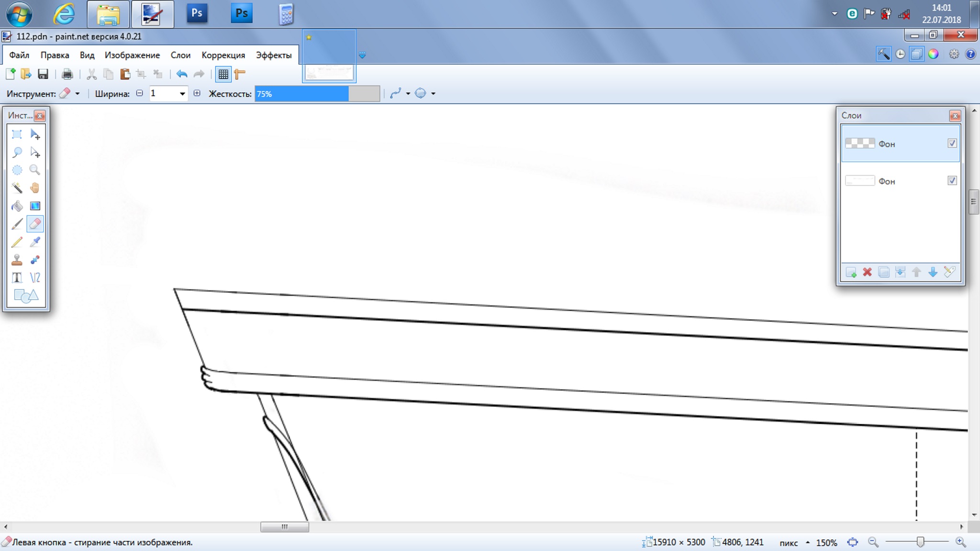Save the image with the floppy icon
Image resolution: width=980 pixels, height=551 pixels.
tap(43, 74)
